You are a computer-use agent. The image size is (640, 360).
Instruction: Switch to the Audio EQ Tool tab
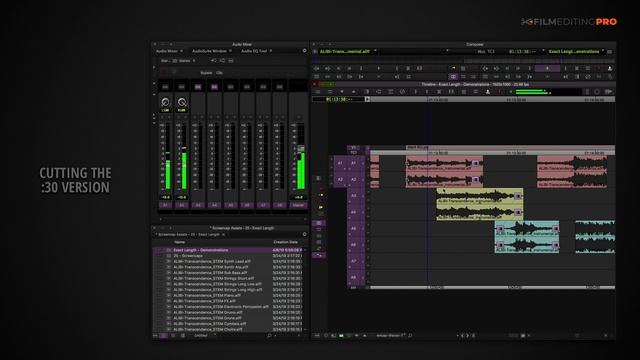point(254,51)
